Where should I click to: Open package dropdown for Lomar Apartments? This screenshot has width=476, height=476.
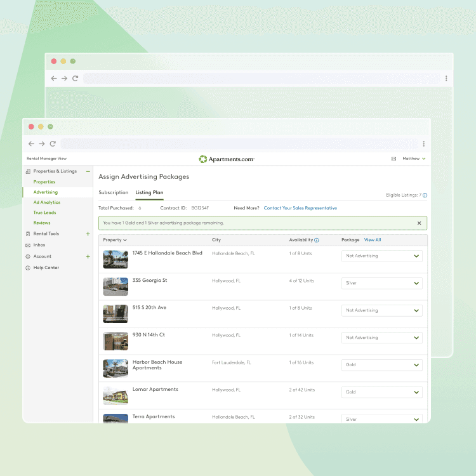(382, 392)
